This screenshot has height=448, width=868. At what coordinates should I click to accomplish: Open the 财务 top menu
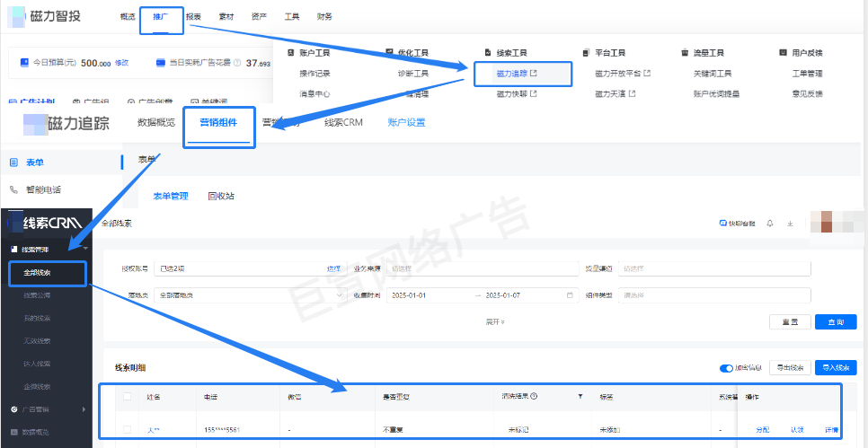pos(324,16)
